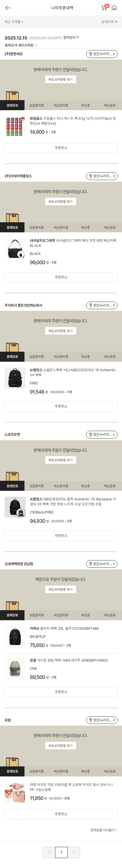Go back using the top-left arrow
Image resolution: width=122 pixels, height=868 pixels.
8,8
